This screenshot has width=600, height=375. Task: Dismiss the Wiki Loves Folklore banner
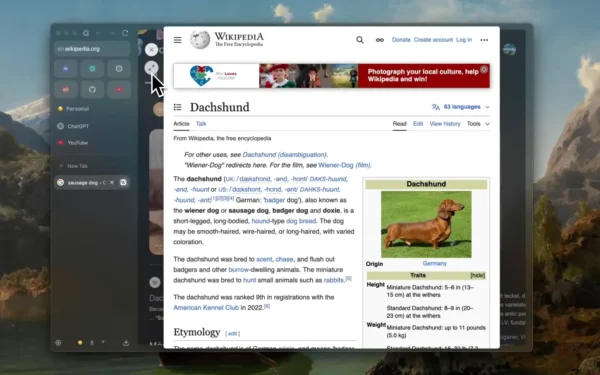pyautogui.click(x=484, y=69)
